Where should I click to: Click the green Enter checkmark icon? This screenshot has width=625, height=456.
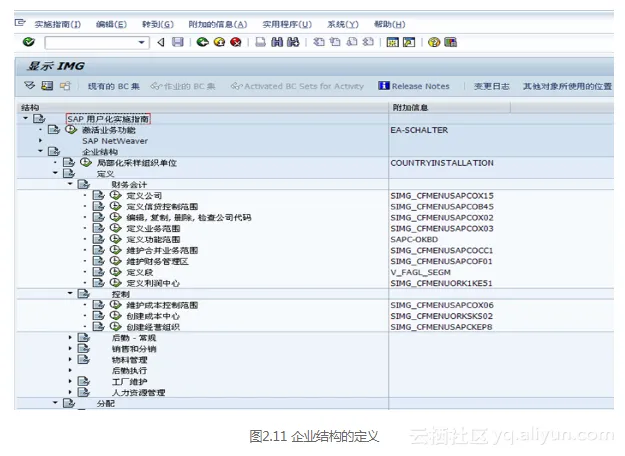click(29, 42)
